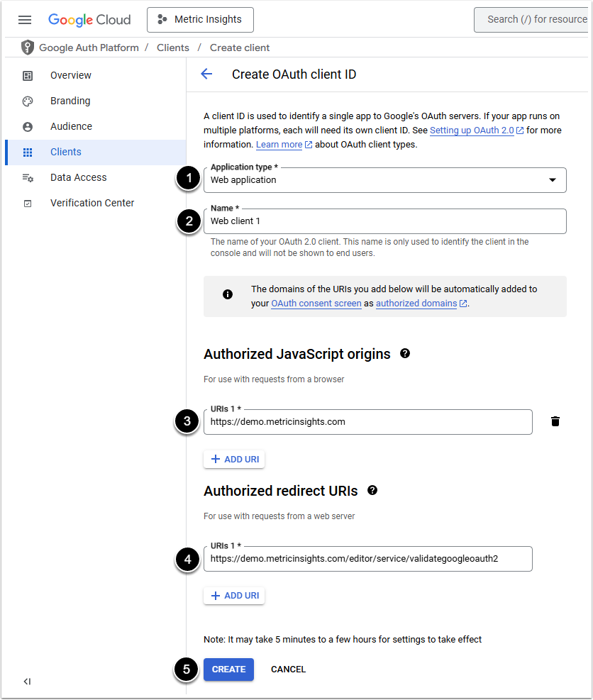The image size is (593, 700).
Task: Go to Overview in the sidebar
Action: click(x=71, y=75)
